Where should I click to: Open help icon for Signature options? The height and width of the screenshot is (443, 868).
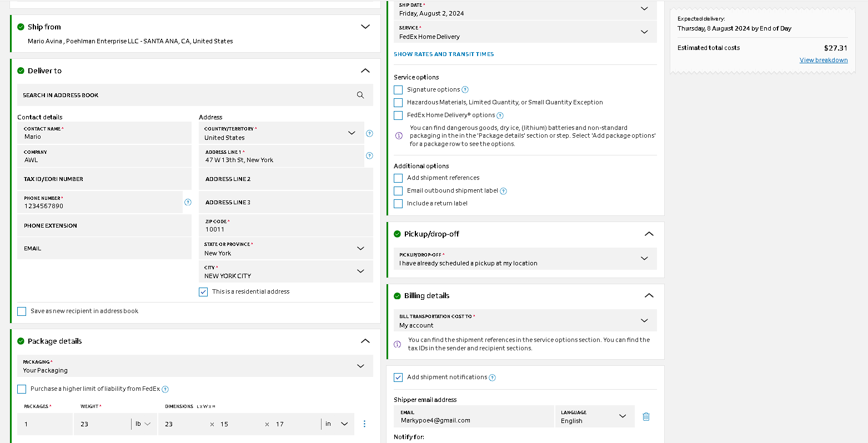[x=465, y=89]
